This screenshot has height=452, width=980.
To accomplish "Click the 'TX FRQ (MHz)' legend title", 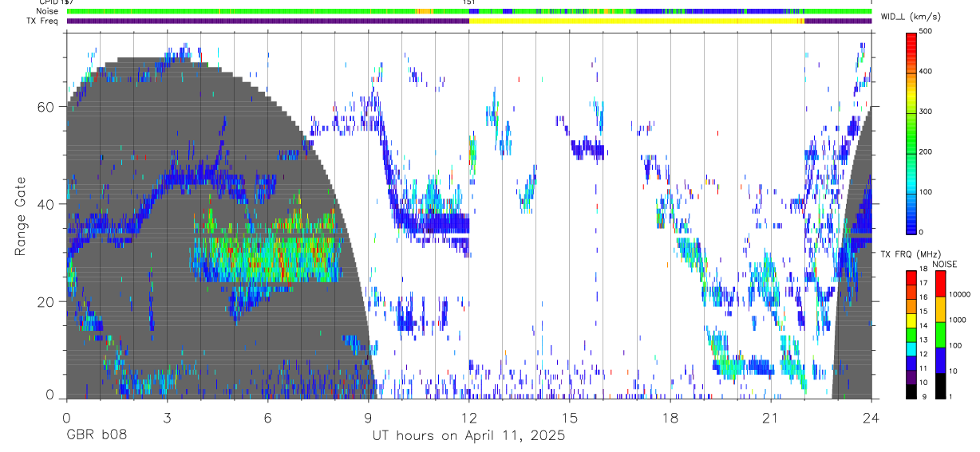I will (911, 254).
